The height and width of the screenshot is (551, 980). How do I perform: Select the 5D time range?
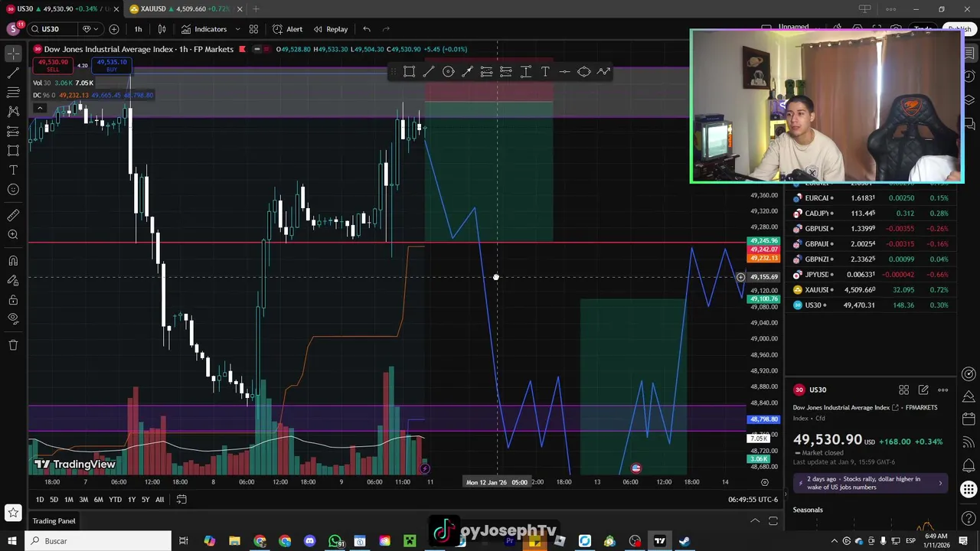[54, 500]
